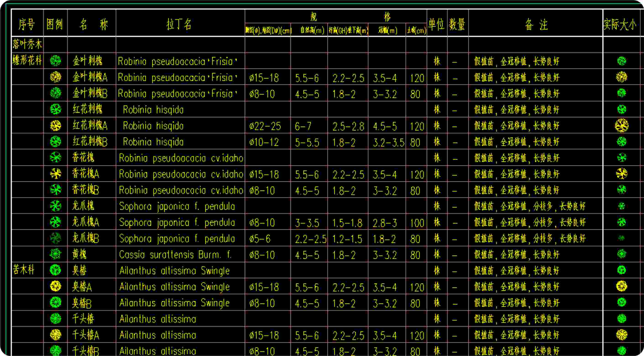Select the 实际大小 header cell

[620, 24]
